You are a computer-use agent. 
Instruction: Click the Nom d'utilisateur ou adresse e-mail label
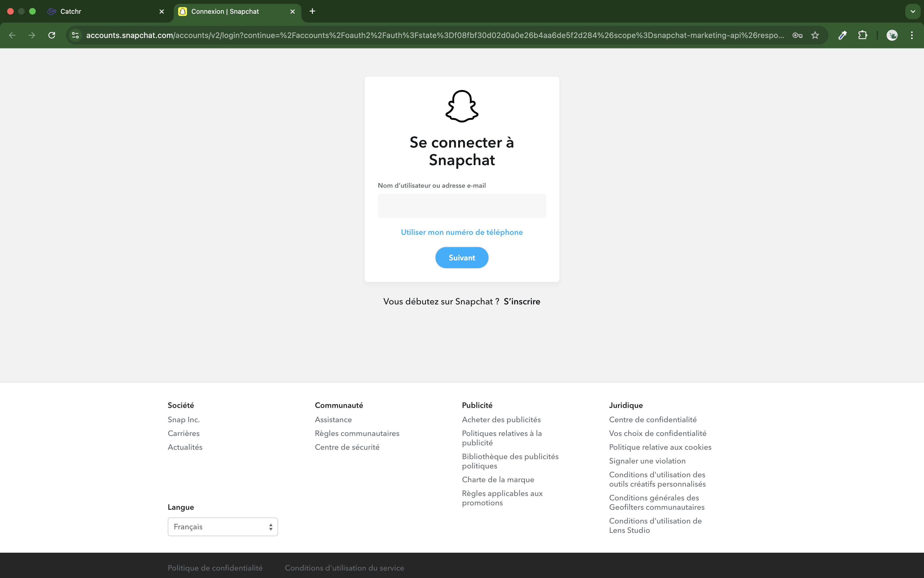(x=432, y=186)
